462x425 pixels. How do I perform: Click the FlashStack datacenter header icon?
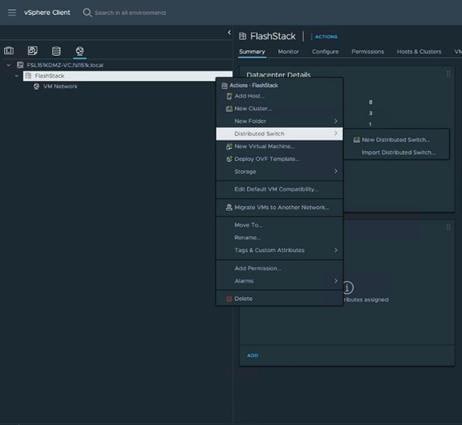(x=243, y=36)
